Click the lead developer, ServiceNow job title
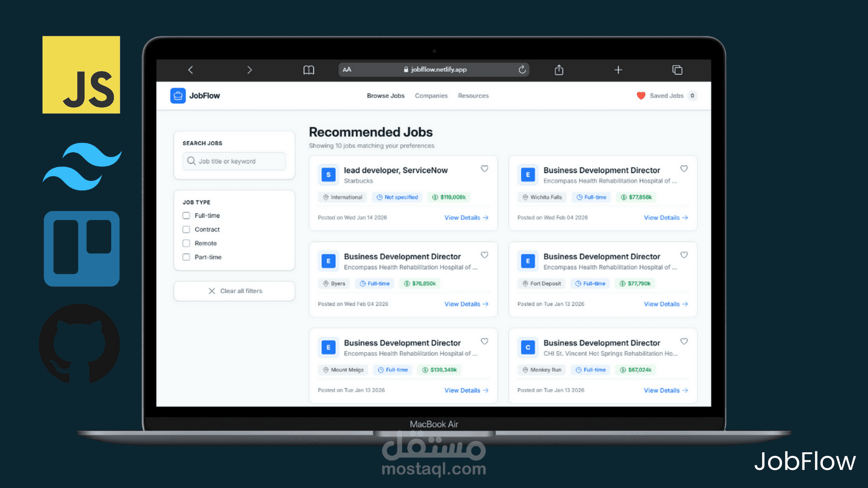Screen dimensions: 868x488 point(396,170)
